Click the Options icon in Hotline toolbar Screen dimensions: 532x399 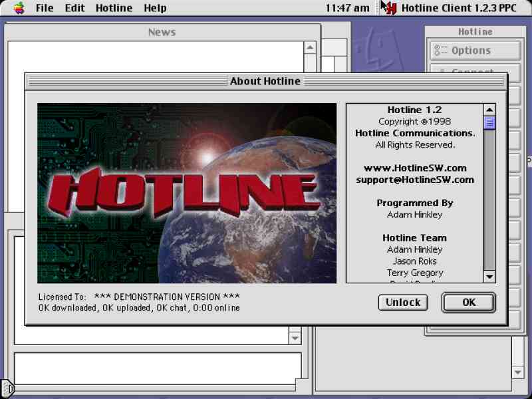(x=441, y=51)
